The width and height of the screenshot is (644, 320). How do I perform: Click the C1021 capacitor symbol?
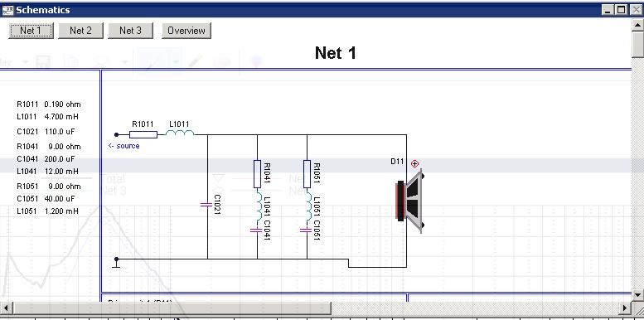pos(206,204)
